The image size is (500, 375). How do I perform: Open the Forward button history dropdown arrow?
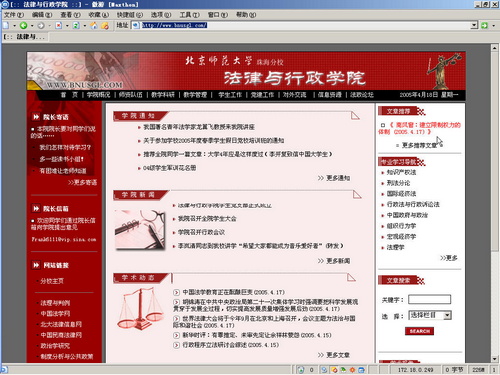pos(49,26)
